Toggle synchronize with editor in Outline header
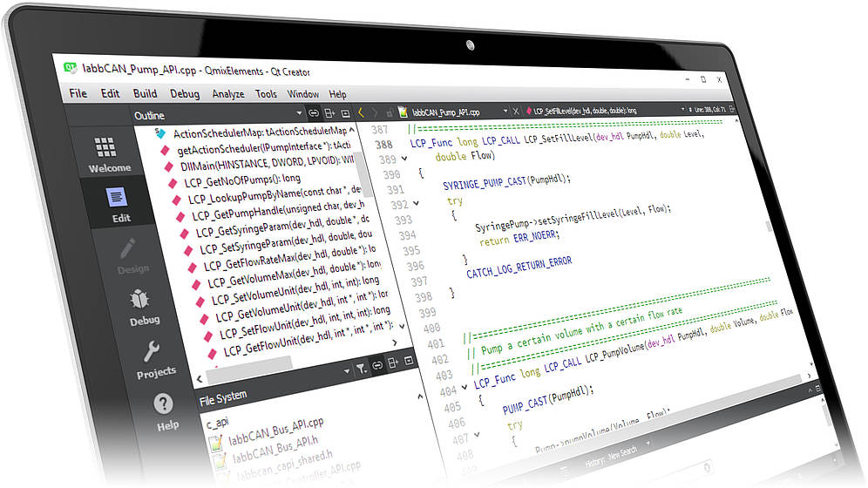The image size is (868, 488). click(313, 113)
